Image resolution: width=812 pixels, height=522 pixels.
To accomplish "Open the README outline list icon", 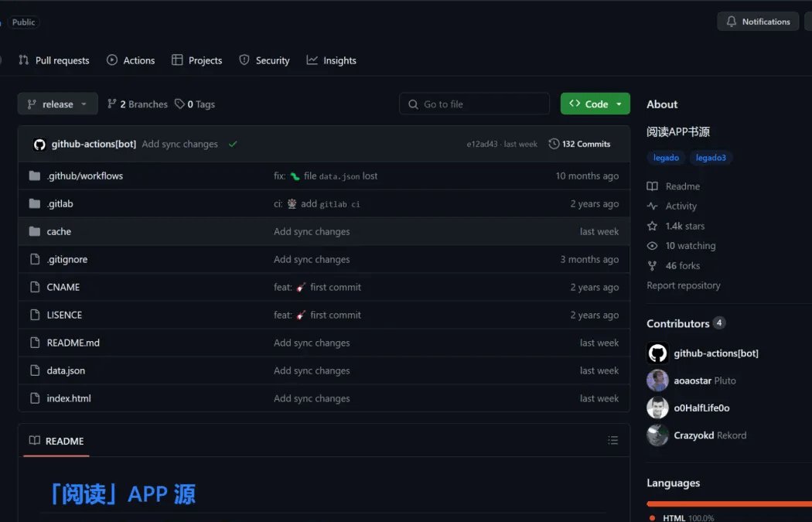I will point(613,441).
